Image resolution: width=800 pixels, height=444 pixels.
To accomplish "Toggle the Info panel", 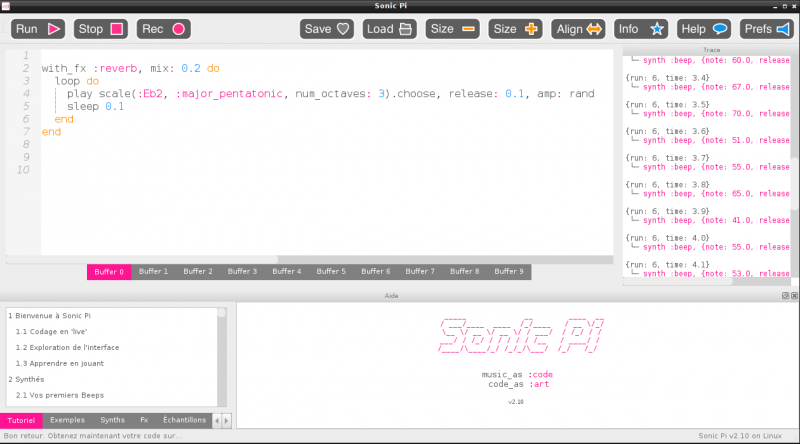I will (x=641, y=29).
